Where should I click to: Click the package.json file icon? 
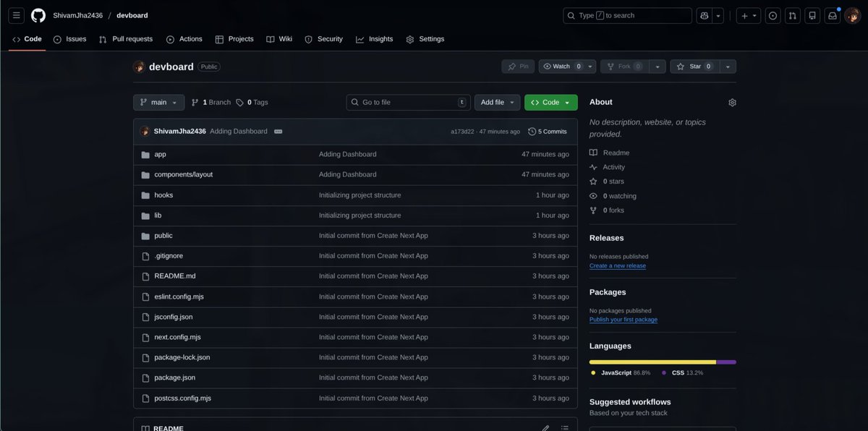tap(145, 377)
